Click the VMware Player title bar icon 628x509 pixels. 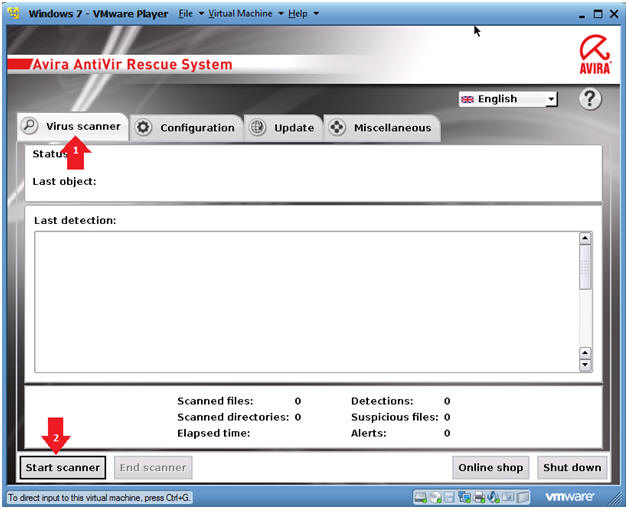pos(14,13)
